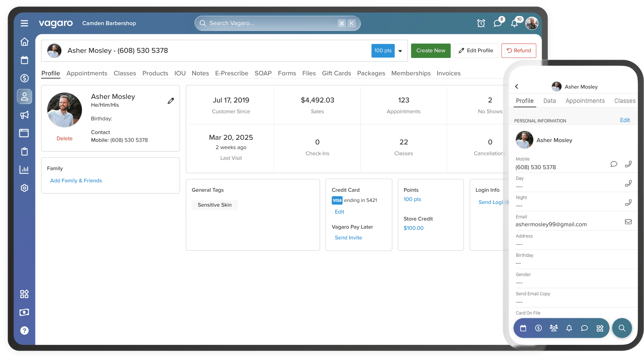The height and width of the screenshot is (360, 644).
Task: Click the Refund button
Action: (x=519, y=51)
